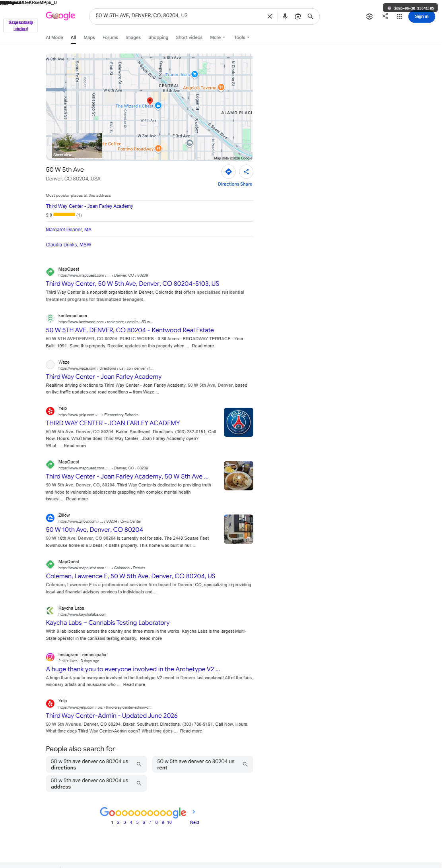Image resolution: width=447 pixels, height=868 pixels.
Task: Click Zillow site favicon
Action: 50,518
